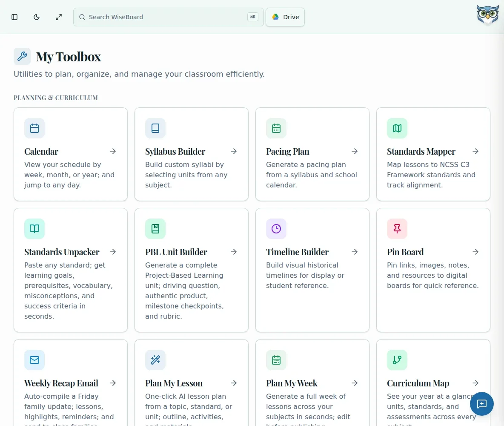Click the arrow next to PBL Unit Builder
The width and height of the screenshot is (504, 426).
[234, 252]
